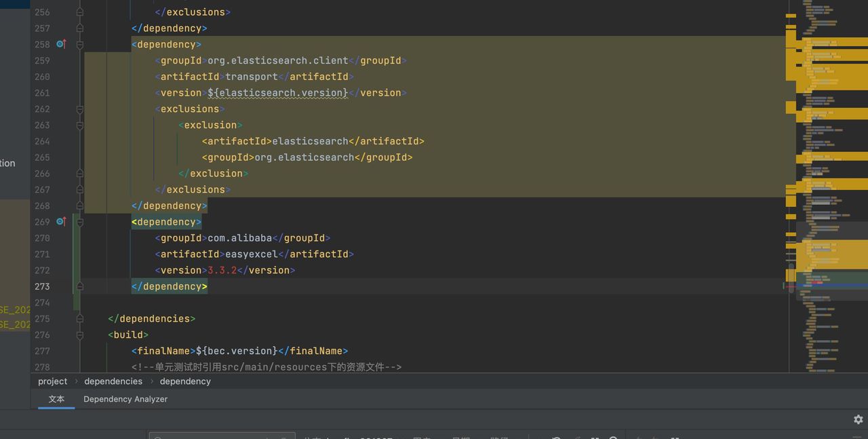Collapse the easyexcel dependency at line 269

coord(79,221)
